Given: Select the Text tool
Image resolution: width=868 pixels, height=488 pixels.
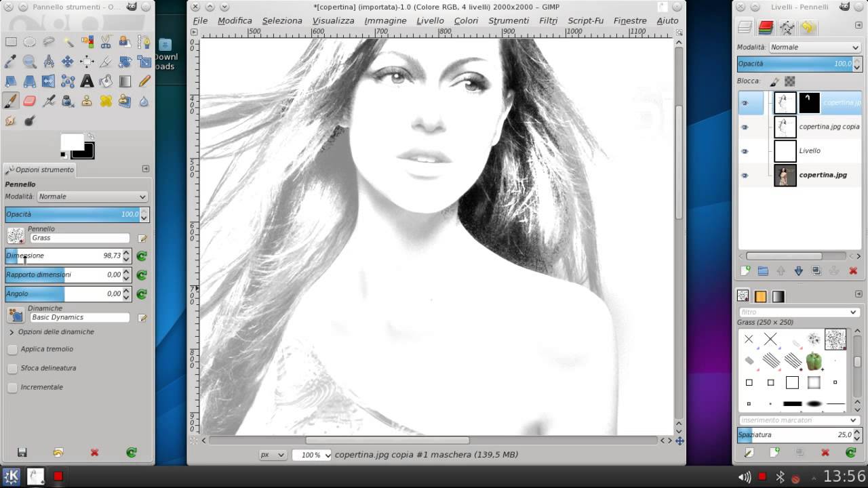Looking at the screenshot, I should (87, 81).
